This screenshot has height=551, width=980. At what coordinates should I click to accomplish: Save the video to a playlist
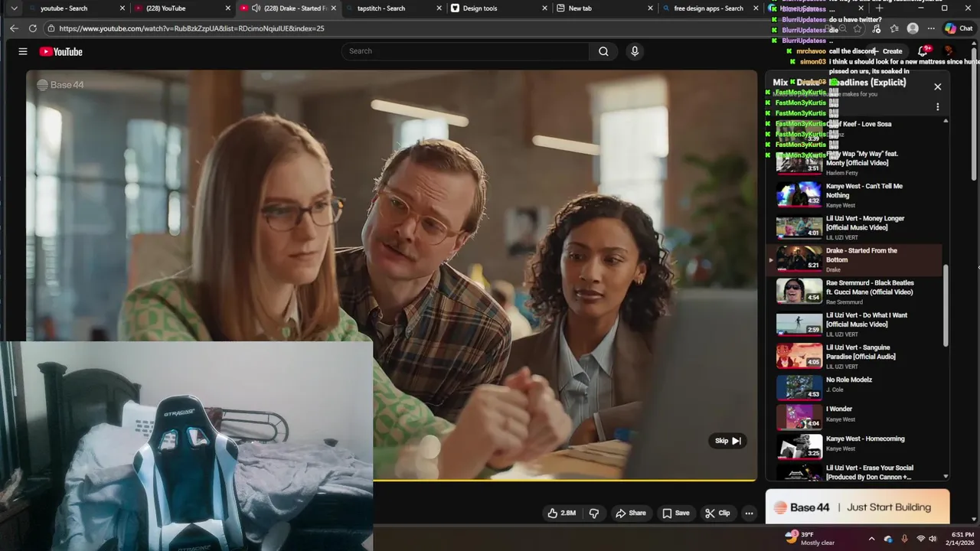pos(676,513)
